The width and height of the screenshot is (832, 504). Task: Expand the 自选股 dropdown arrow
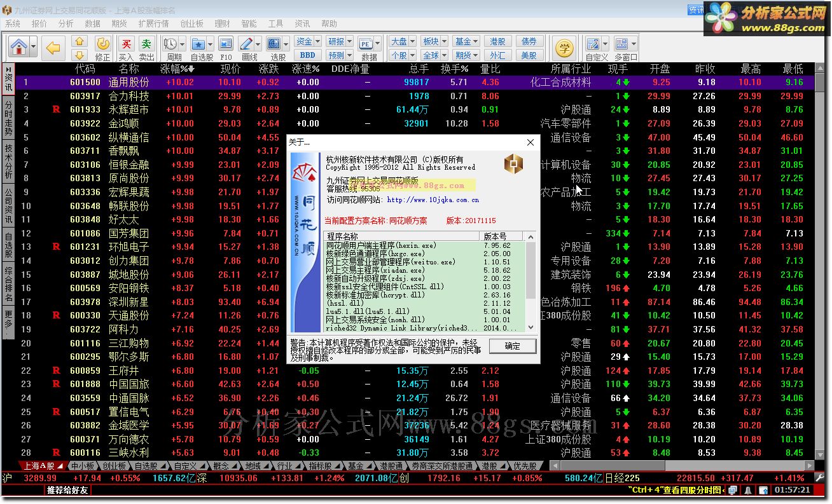pos(210,44)
